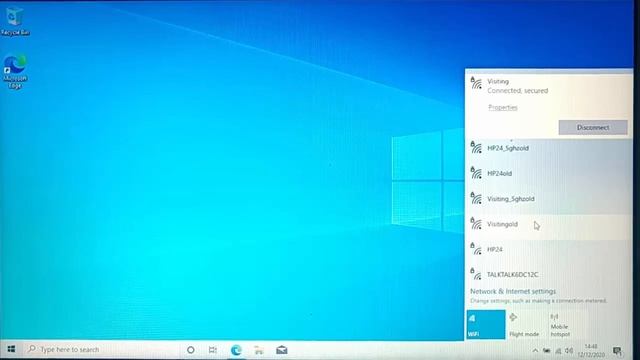Open the clock showing 14:48

click(591, 351)
